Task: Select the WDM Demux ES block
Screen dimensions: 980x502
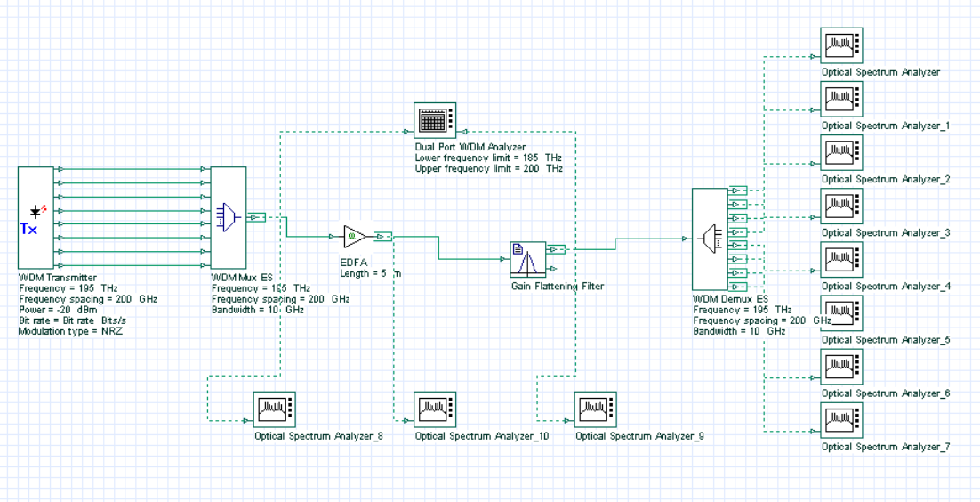Action: [x=711, y=239]
